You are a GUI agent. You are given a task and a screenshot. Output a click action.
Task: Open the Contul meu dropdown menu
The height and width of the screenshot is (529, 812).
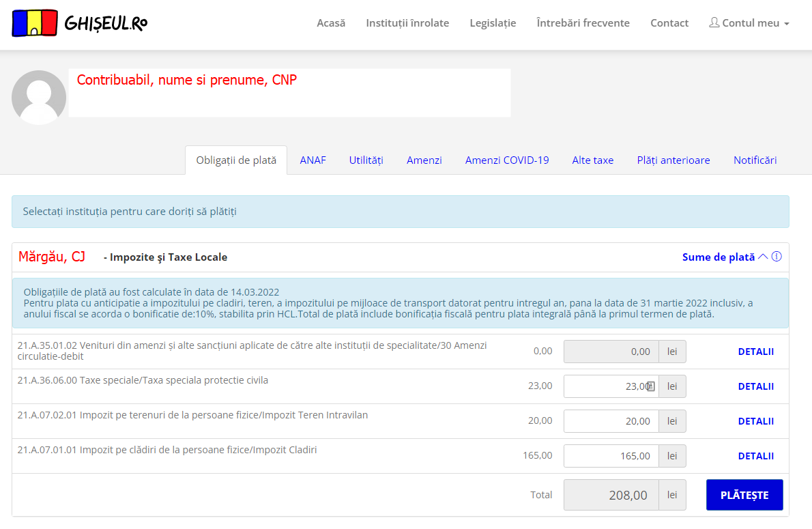pyautogui.click(x=749, y=23)
